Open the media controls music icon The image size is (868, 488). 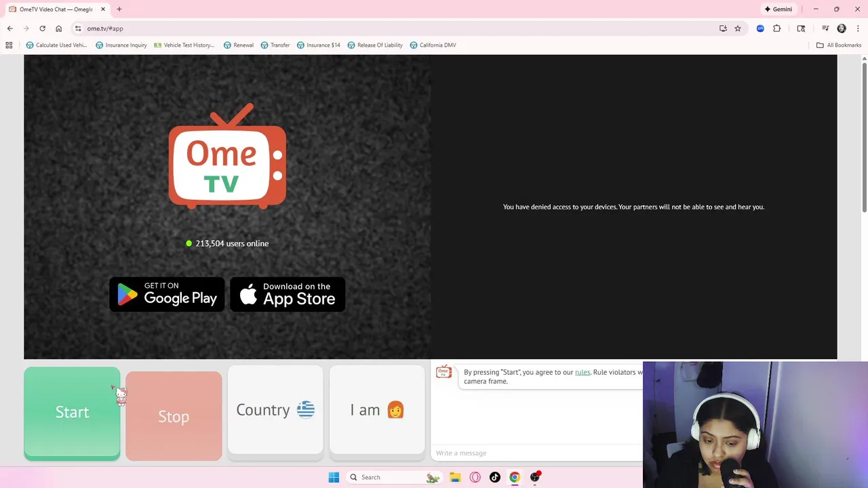[825, 28]
